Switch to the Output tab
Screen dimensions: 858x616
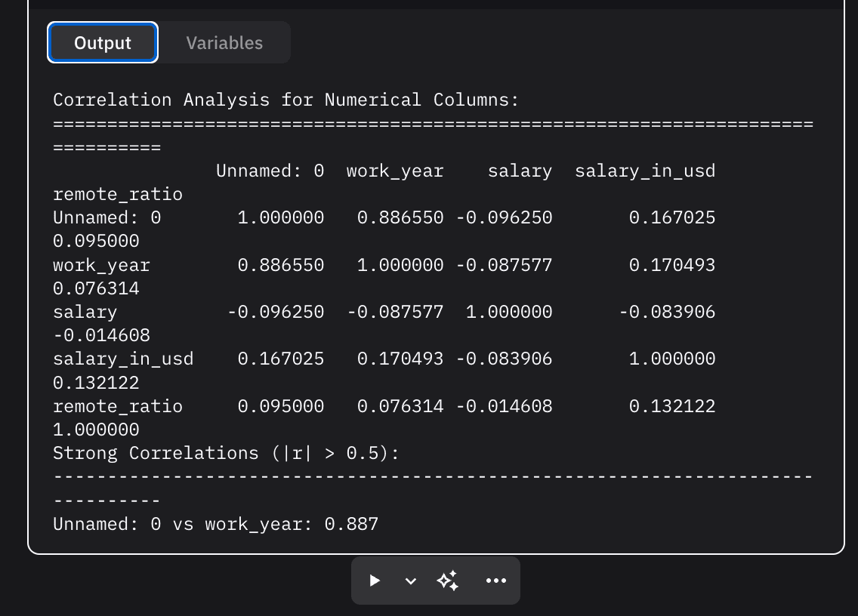103,43
